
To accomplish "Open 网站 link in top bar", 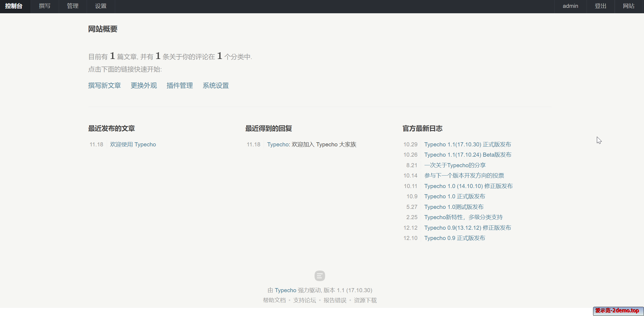I will 629,6.
